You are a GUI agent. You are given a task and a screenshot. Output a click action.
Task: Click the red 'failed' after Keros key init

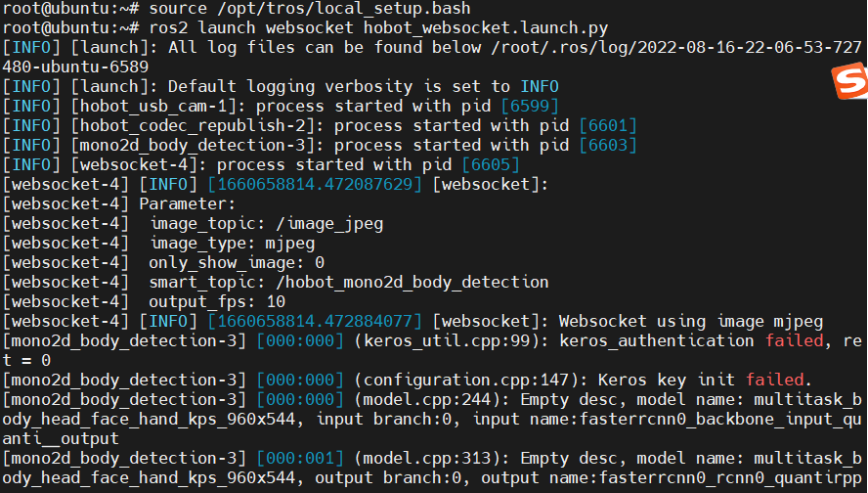775,380
